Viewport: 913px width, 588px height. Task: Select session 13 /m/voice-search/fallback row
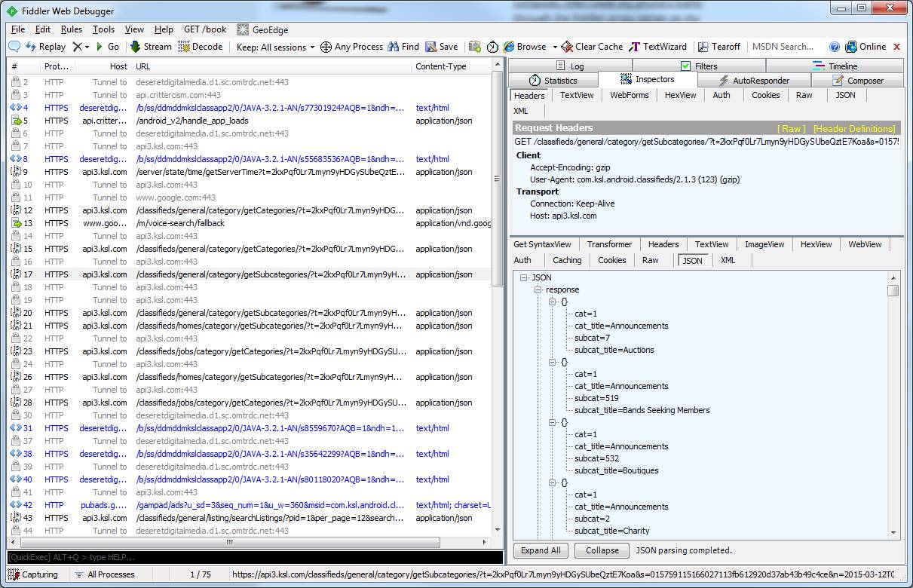click(x=250, y=223)
